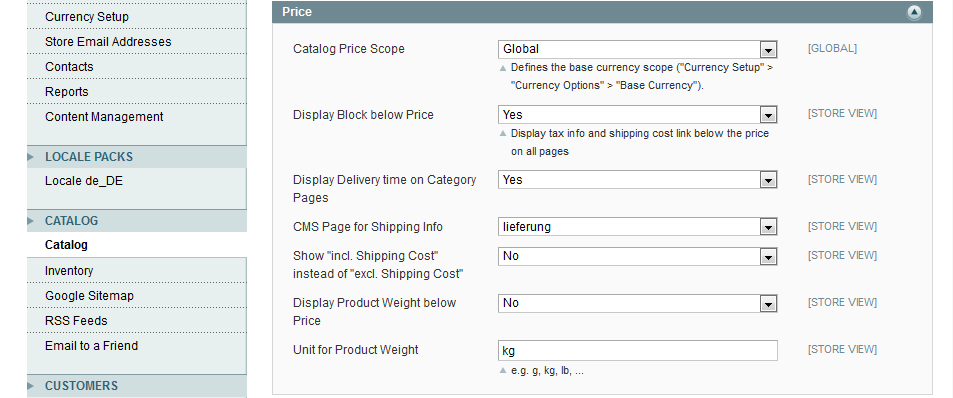The image size is (953, 398).
Task: Toggle the CATALOG section triangle icon
Action: pyautogui.click(x=30, y=221)
